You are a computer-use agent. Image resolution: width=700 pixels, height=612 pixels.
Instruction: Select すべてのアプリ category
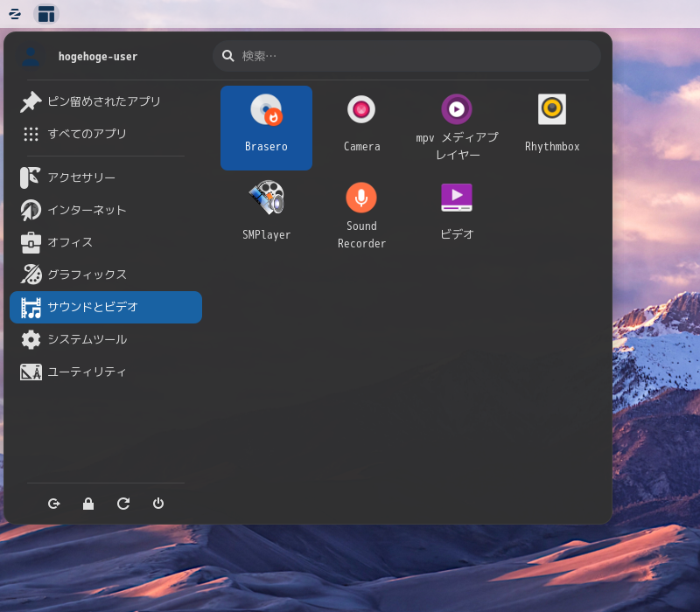pyautogui.click(x=106, y=134)
